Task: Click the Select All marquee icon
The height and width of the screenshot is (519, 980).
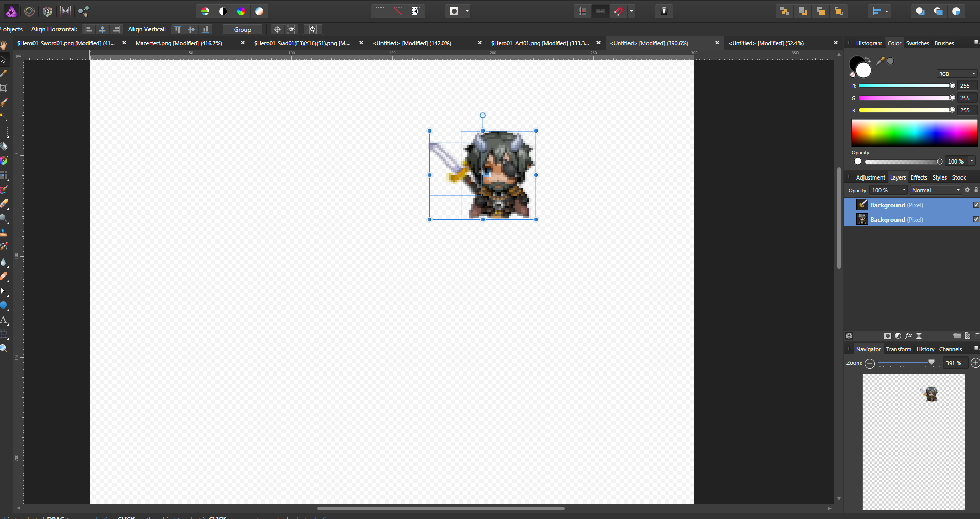Action: 380,11
